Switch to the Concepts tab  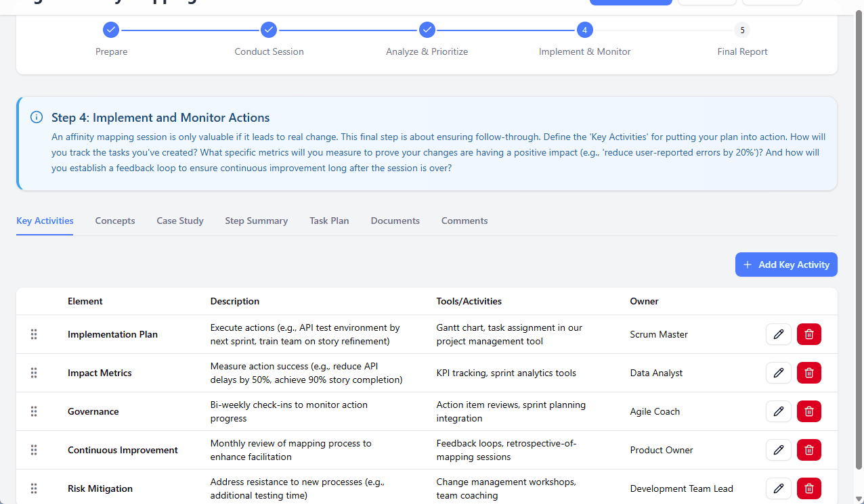pos(114,221)
